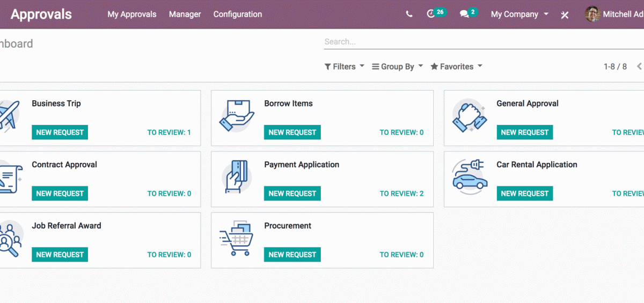Open the chat messages icon

click(464, 14)
